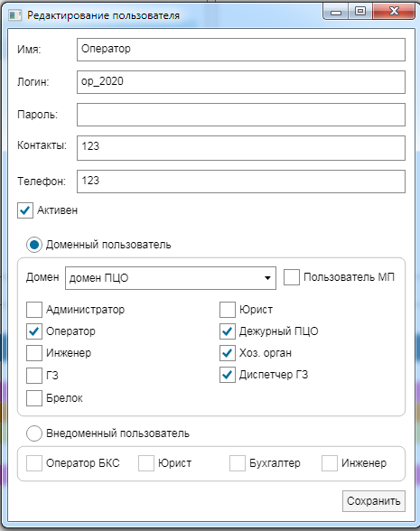
Task: Select the Имя text field
Action: [x=241, y=50]
